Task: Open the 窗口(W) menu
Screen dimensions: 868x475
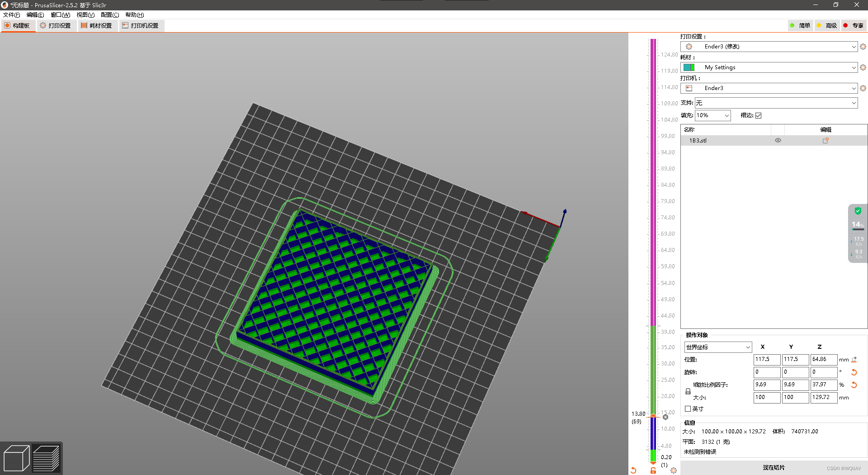Action: coord(60,15)
